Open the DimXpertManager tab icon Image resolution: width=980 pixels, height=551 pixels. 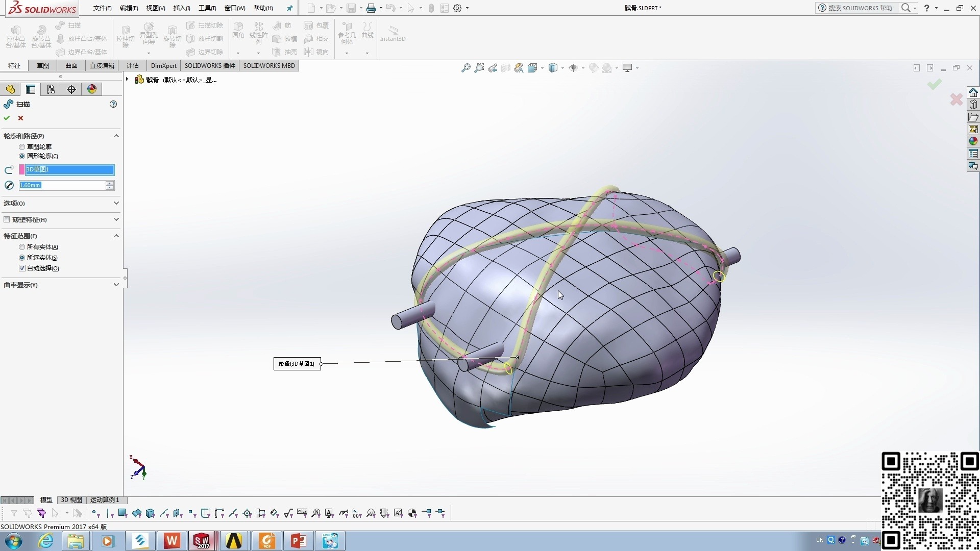[x=71, y=89]
